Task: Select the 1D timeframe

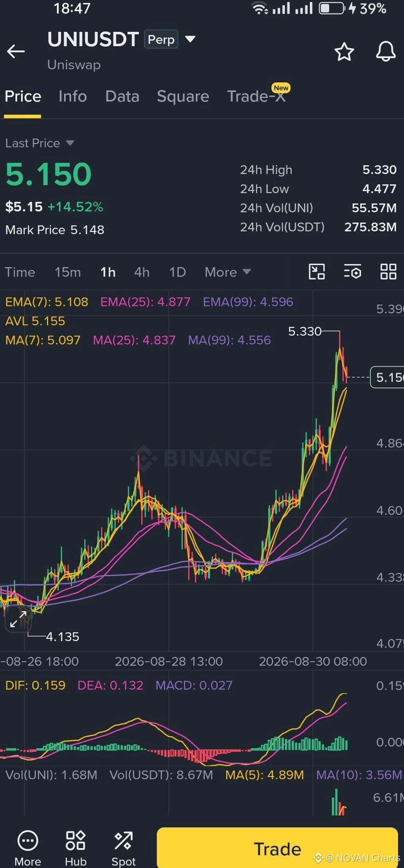Action: pos(178,272)
